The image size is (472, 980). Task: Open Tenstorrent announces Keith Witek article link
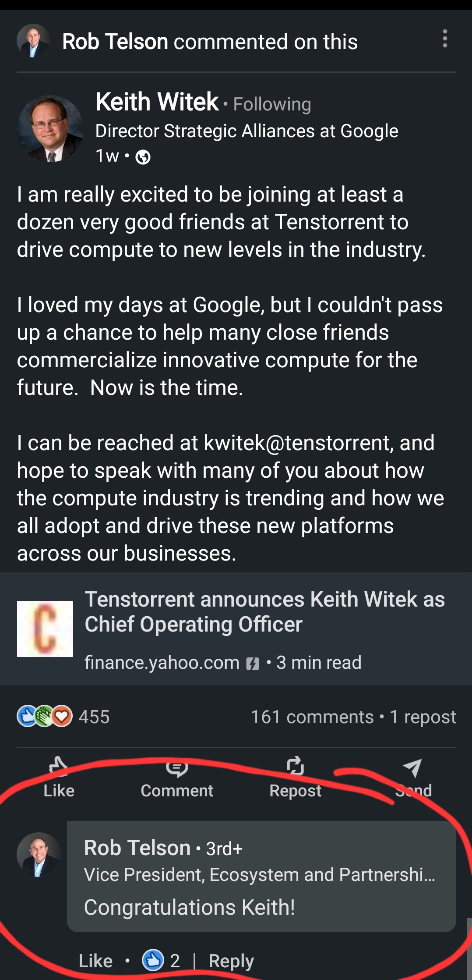[x=264, y=611]
